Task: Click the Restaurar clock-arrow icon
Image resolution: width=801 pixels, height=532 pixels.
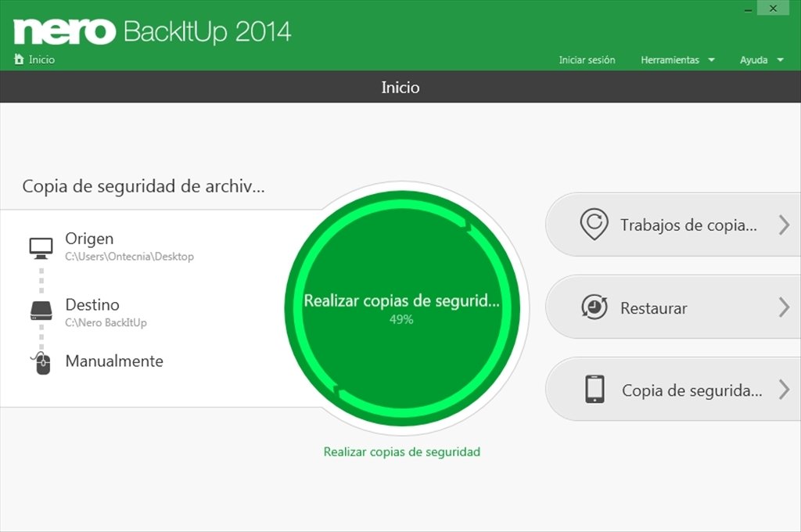Action: 594,307
